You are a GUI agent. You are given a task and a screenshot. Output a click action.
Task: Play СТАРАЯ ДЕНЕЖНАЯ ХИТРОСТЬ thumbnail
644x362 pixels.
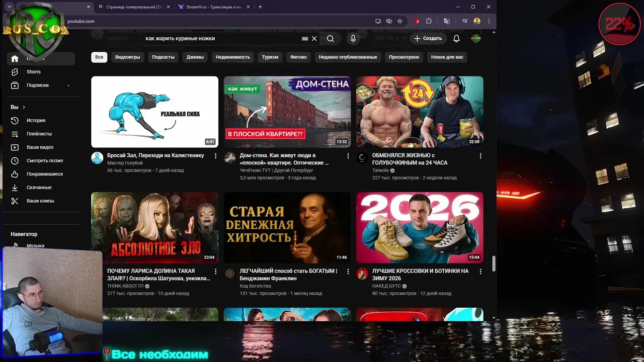pyautogui.click(x=287, y=227)
